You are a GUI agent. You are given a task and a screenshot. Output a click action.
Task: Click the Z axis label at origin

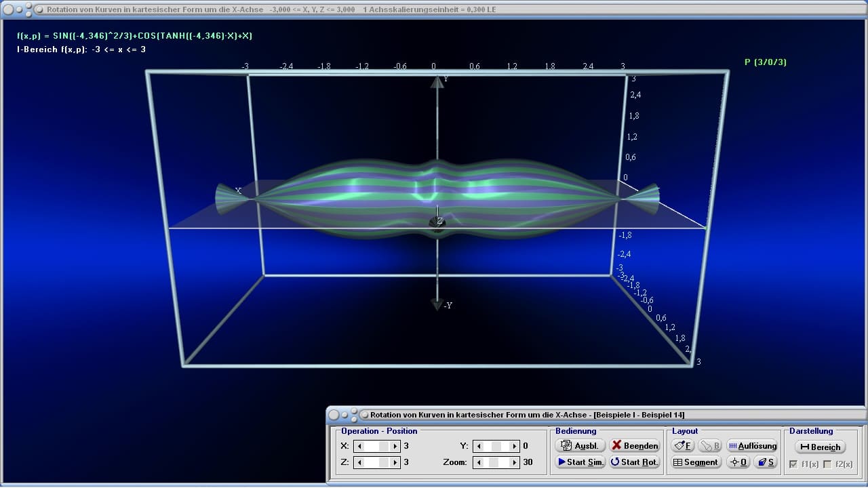tap(439, 221)
